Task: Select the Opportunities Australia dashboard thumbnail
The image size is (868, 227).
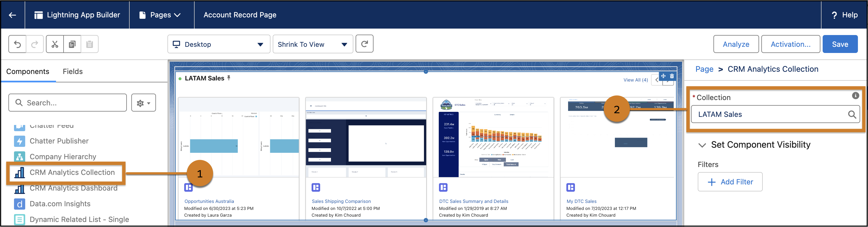Action: tap(239, 137)
